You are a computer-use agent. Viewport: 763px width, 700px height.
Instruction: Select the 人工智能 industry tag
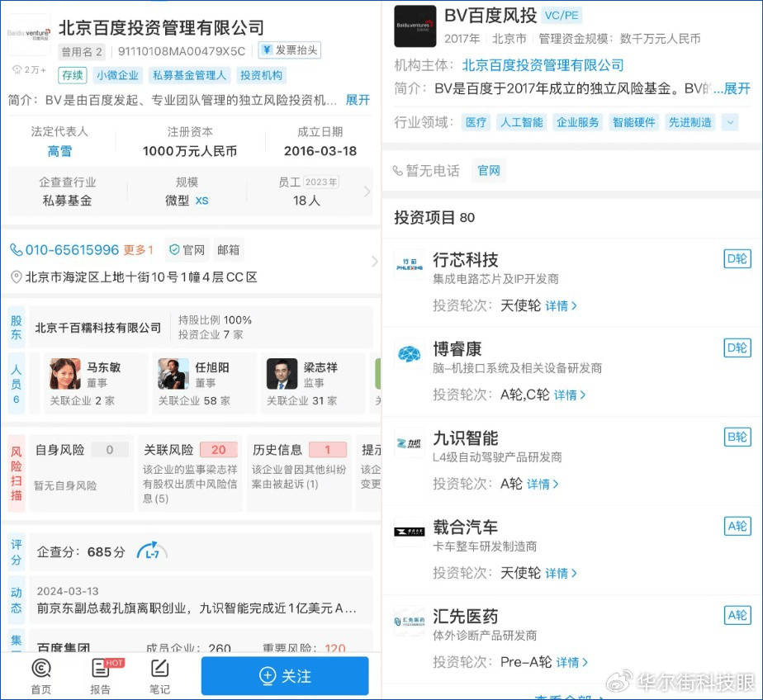pyautogui.click(x=522, y=122)
